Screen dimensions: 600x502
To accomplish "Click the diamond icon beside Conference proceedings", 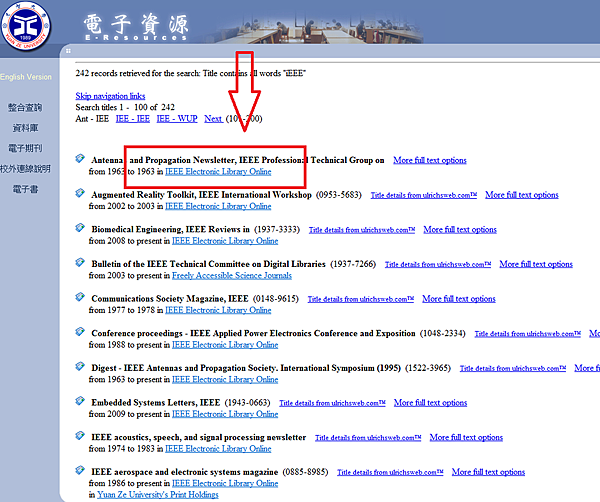I will [80, 331].
